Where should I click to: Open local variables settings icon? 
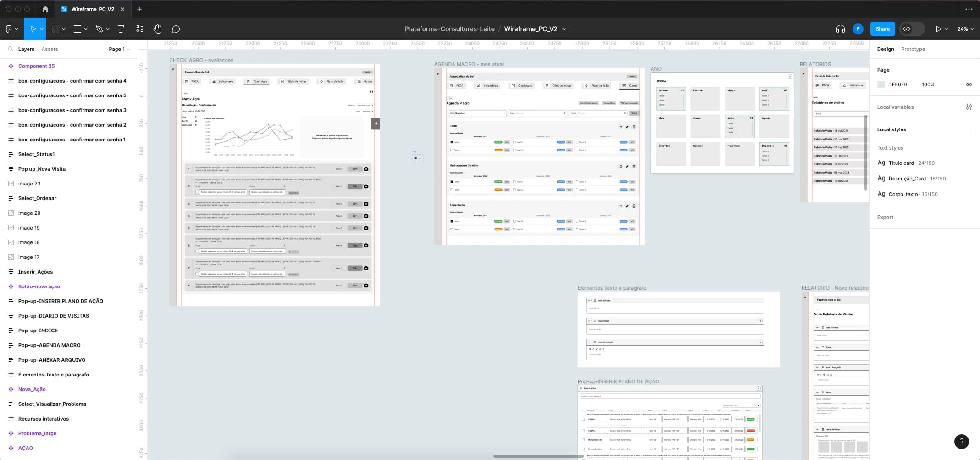pos(969,107)
